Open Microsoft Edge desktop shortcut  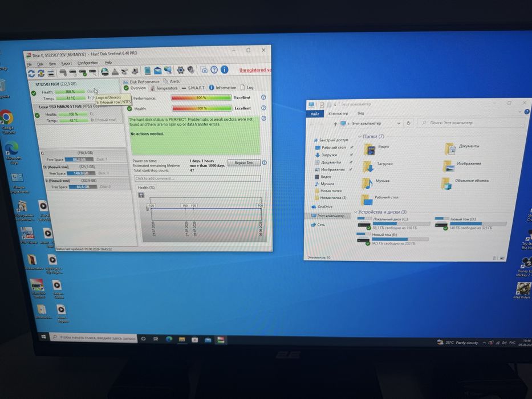tap(13, 153)
